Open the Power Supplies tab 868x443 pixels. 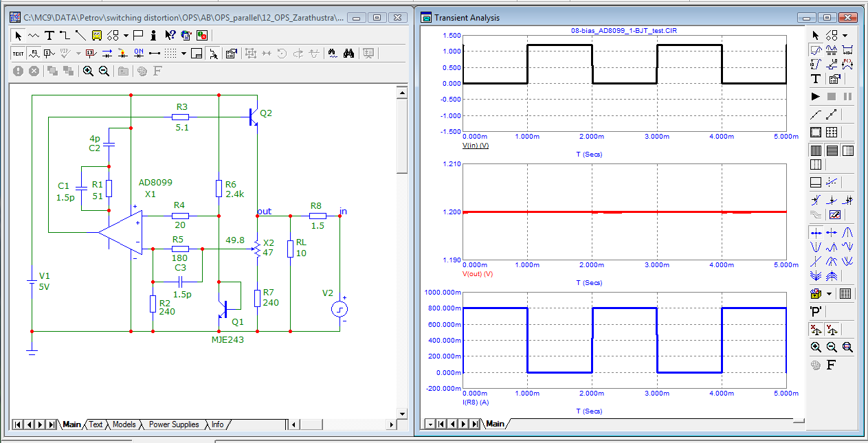pos(174,424)
